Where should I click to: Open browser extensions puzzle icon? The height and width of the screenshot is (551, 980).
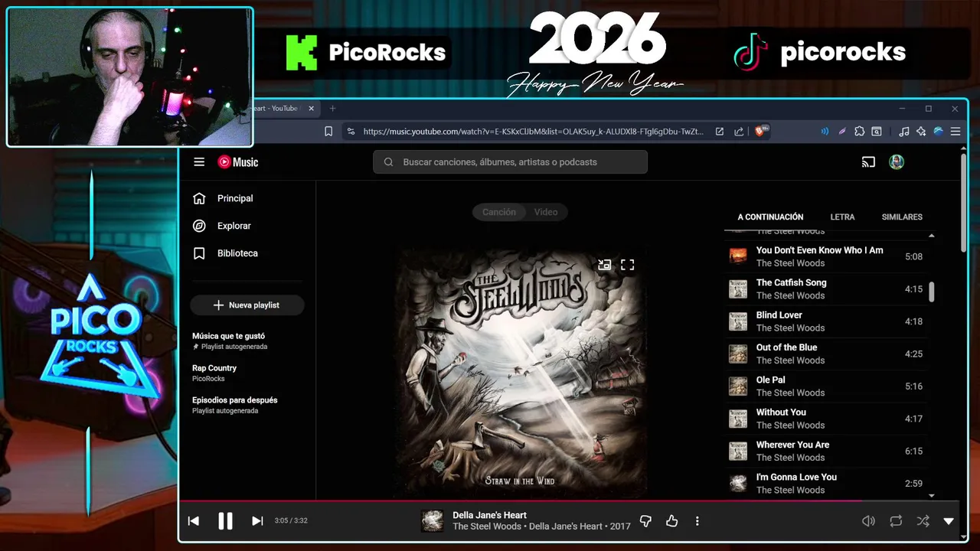click(x=860, y=132)
